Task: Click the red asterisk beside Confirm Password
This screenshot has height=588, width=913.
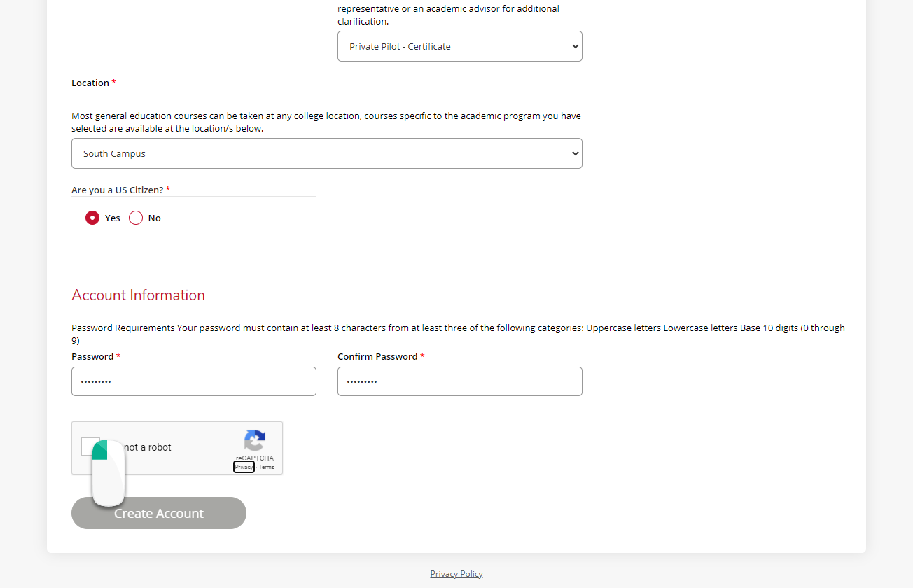Action: [x=422, y=356]
